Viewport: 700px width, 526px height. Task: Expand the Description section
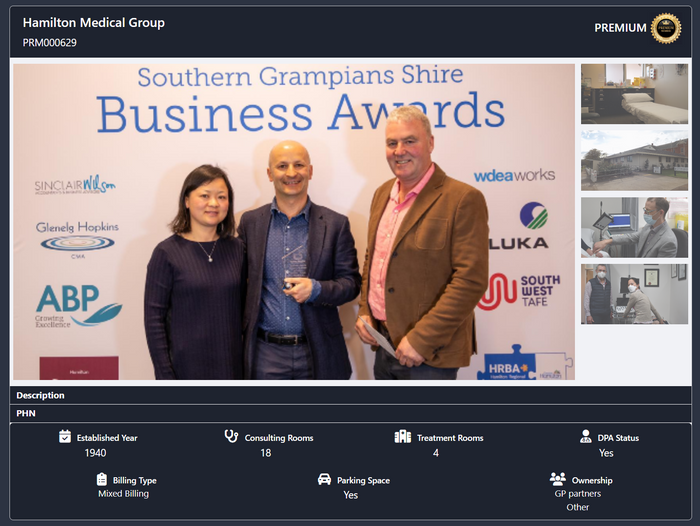tap(350, 395)
